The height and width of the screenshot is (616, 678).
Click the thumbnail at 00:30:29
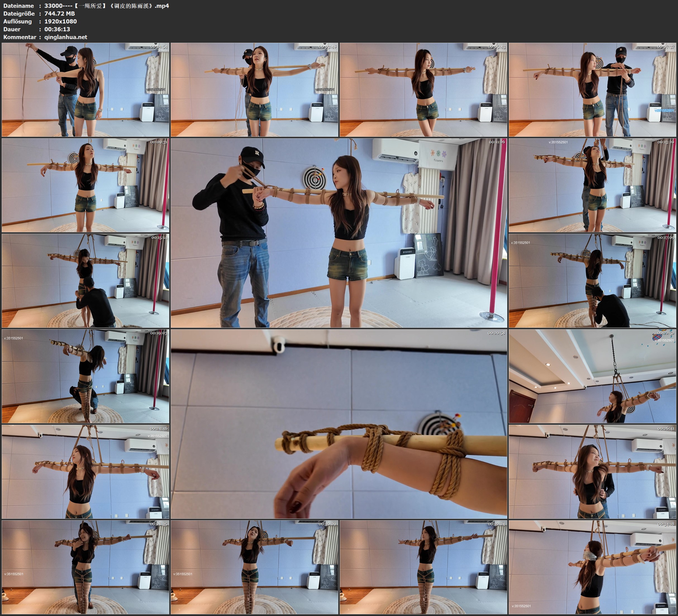coord(254,567)
